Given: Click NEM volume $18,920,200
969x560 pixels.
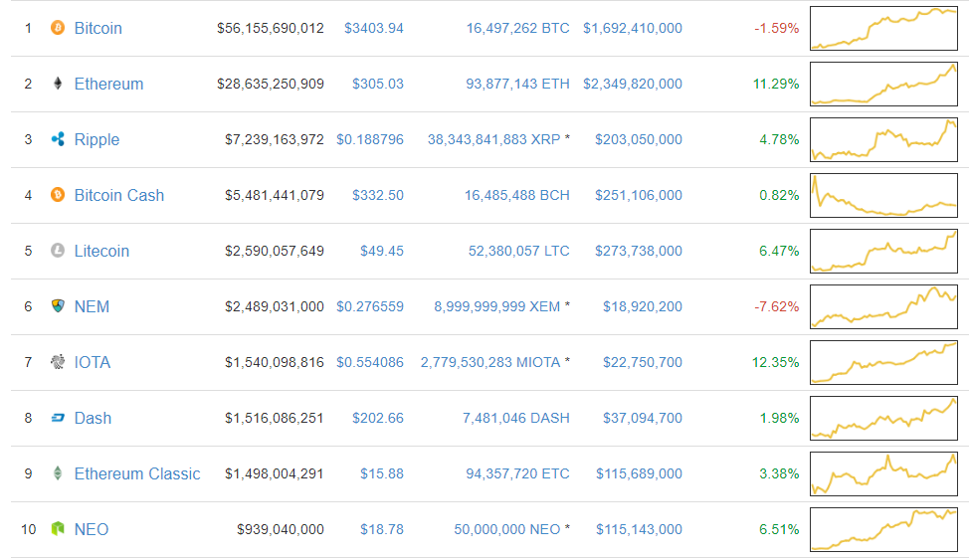Looking at the screenshot, I should pyautogui.click(x=643, y=306).
